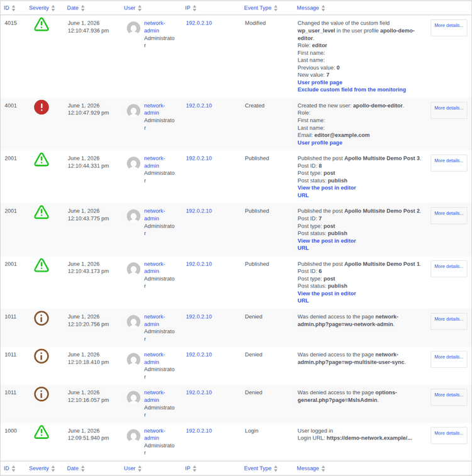Click the red critical severity icon for event 4001
The height and width of the screenshot is (476, 472).
(42, 107)
